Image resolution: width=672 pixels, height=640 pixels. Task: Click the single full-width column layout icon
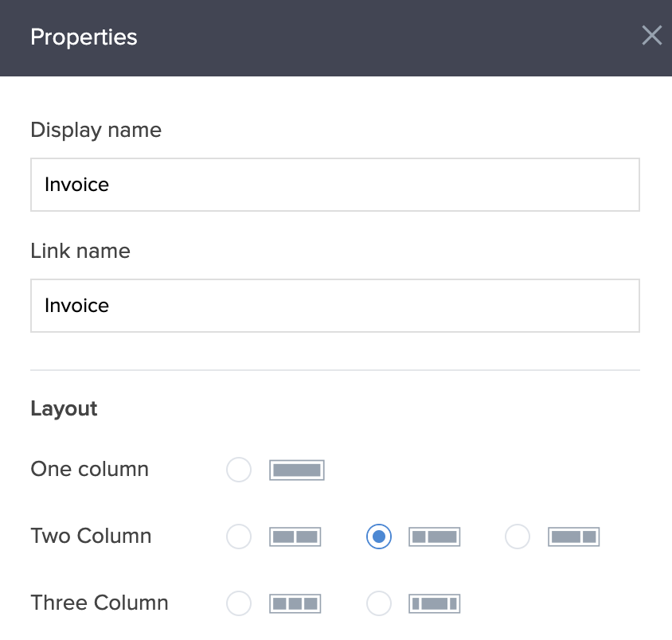[297, 470]
